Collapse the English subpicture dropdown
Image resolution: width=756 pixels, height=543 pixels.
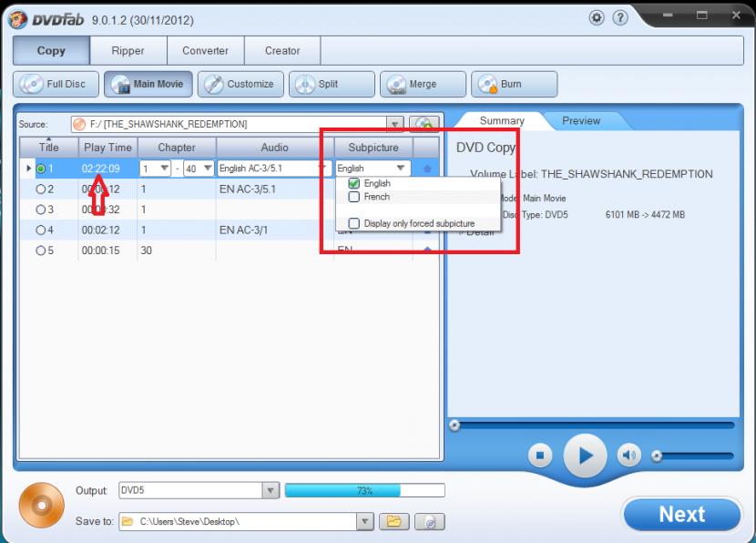(x=401, y=169)
